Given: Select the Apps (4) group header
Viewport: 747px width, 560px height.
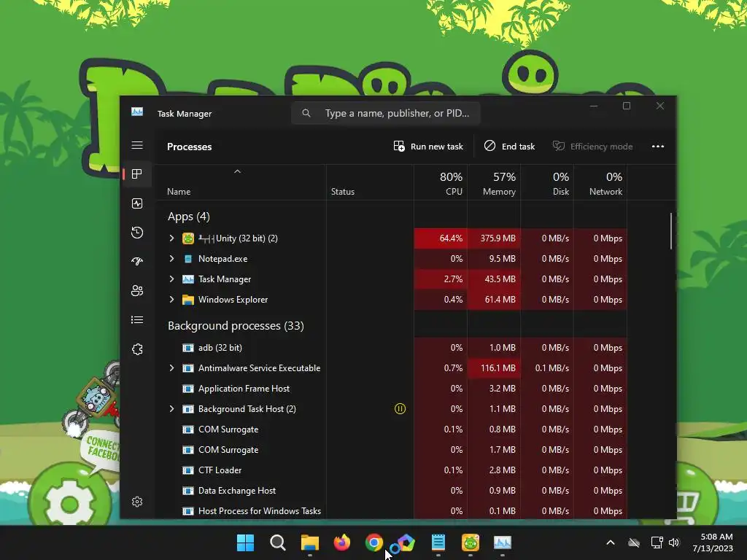Looking at the screenshot, I should 189,216.
